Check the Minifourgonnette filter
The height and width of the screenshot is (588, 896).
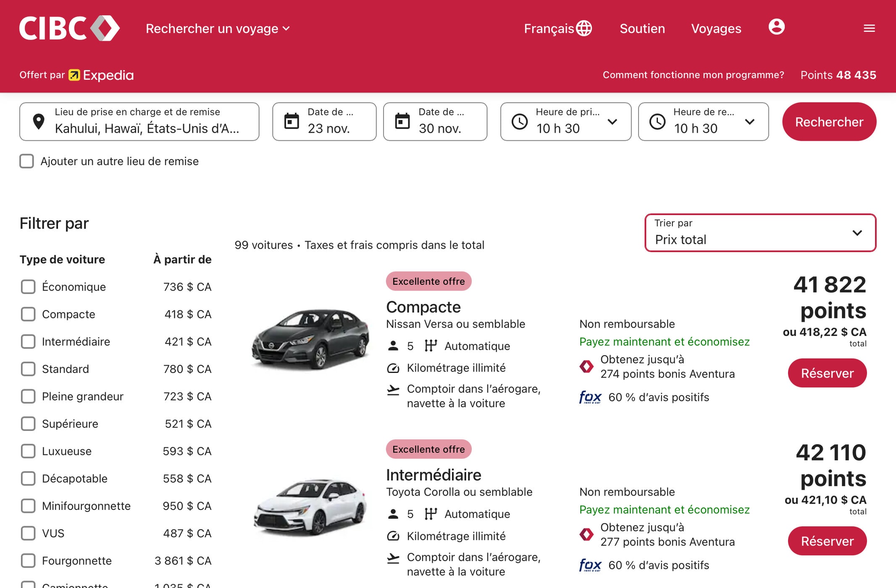click(28, 506)
